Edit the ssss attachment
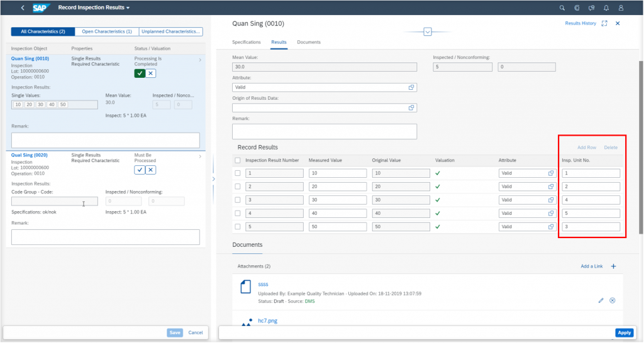The width and height of the screenshot is (644, 343). pos(601,301)
